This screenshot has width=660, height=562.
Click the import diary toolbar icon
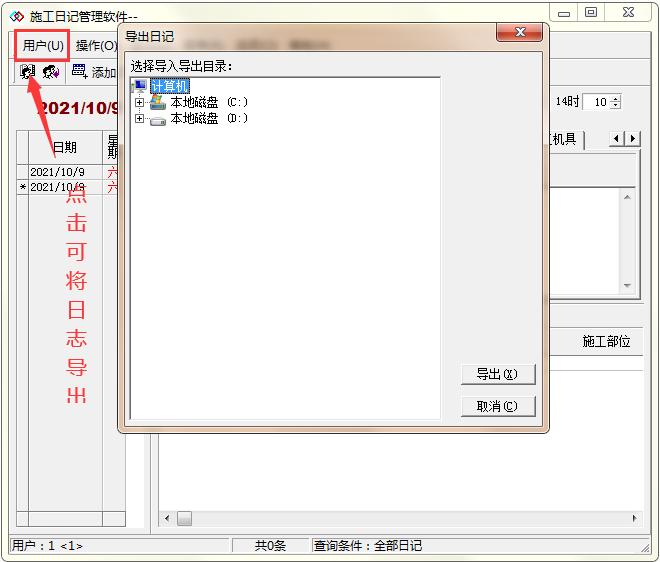click(x=51, y=72)
